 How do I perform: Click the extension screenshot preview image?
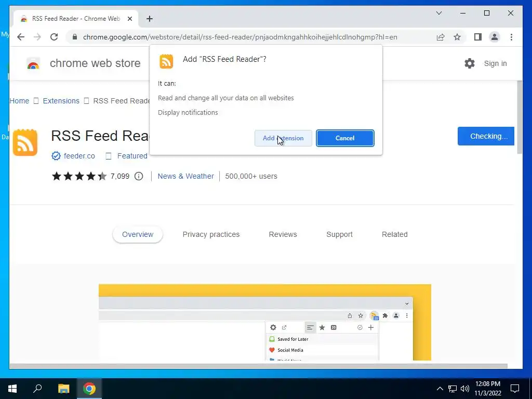point(264,322)
